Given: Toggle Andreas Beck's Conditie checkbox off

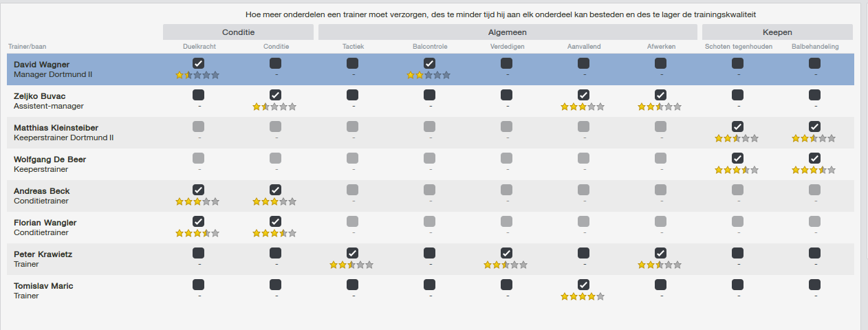Looking at the screenshot, I should (275, 190).
